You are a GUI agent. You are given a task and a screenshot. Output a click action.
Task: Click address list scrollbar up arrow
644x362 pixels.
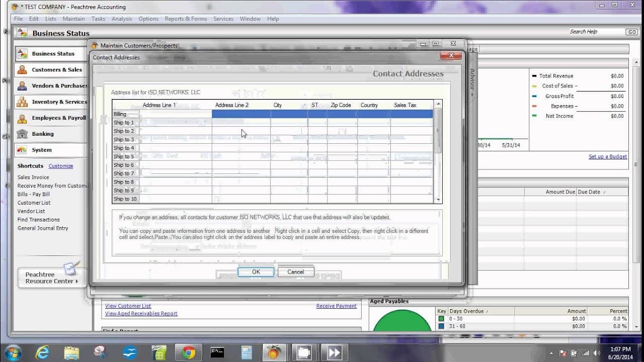point(438,104)
